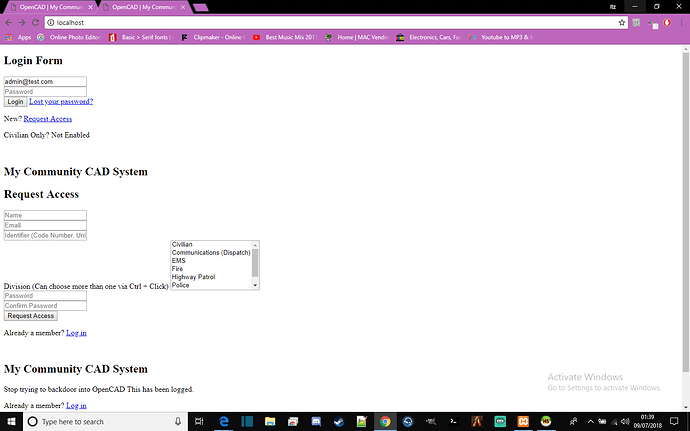Follow the Log in link below the backdoor warning
Screen dimensions: 690x431
click(x=76, y=405)
